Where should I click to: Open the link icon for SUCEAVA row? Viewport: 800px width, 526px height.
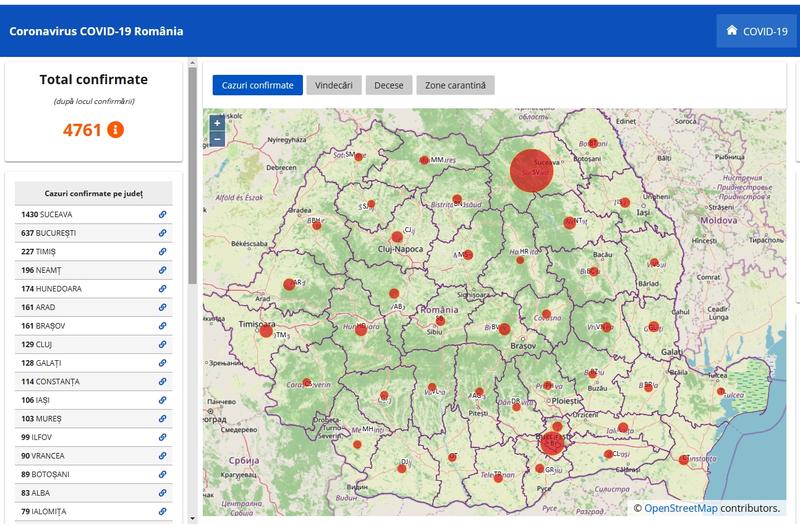pos(162,214)
